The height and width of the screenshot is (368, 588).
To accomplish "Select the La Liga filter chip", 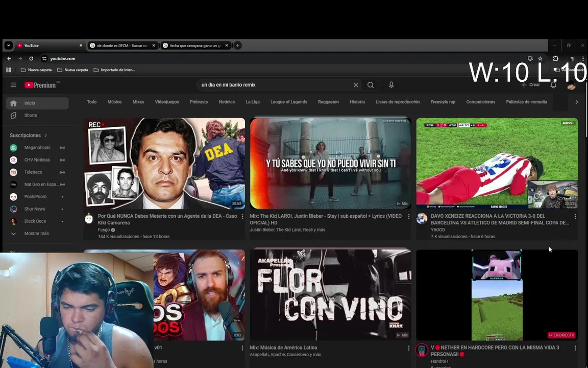I will pyautogui.click(x=252, y=102).
